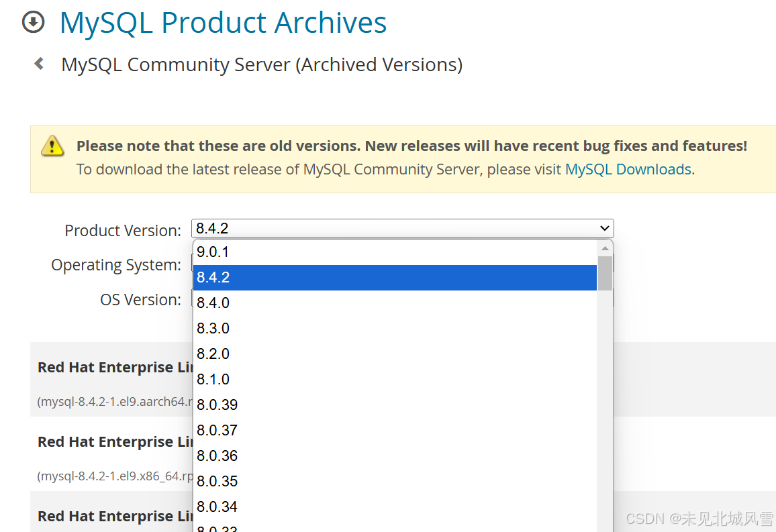
Task: Click the yellow warning triangle icon
Action: coord(52,146)
